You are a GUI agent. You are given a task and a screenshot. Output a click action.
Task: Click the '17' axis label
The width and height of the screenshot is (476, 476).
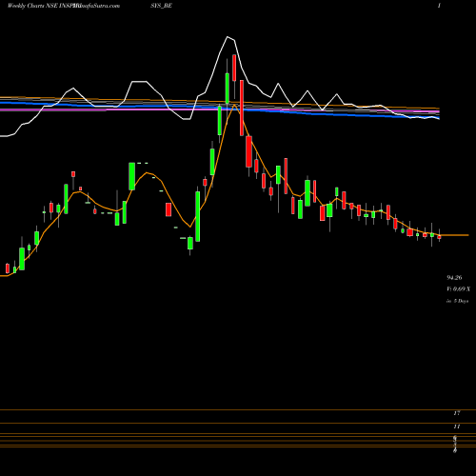(457, 413)
